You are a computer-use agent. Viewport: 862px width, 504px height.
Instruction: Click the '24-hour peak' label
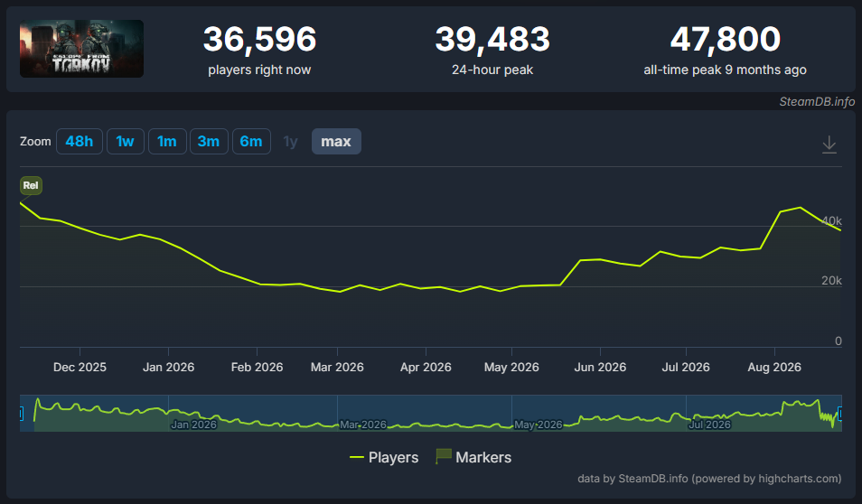coord(492,70)
